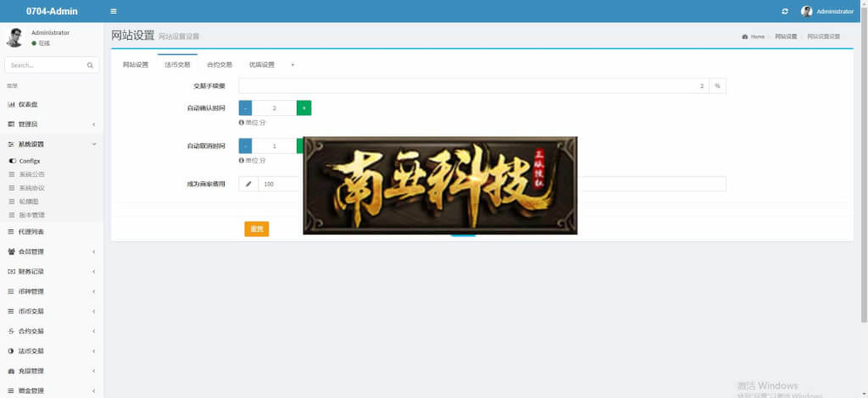Increase 自动确认时间 with the green plus
Screen dimensions: 868x398
coord(304,108)
